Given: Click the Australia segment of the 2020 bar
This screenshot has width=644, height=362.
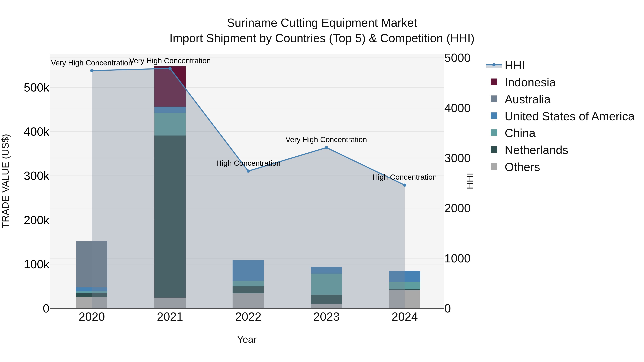Looking at the screenshot, I should pyautogui.click(x=92, y=264).
